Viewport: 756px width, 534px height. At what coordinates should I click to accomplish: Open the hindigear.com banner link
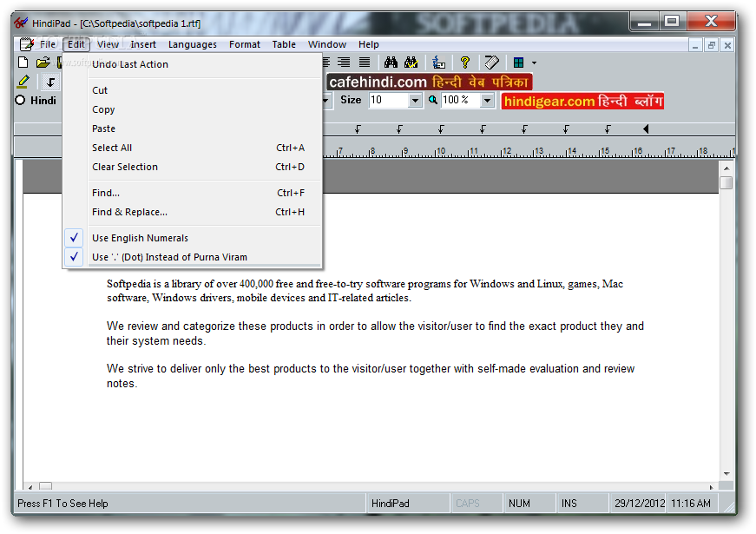pos(582,101)
